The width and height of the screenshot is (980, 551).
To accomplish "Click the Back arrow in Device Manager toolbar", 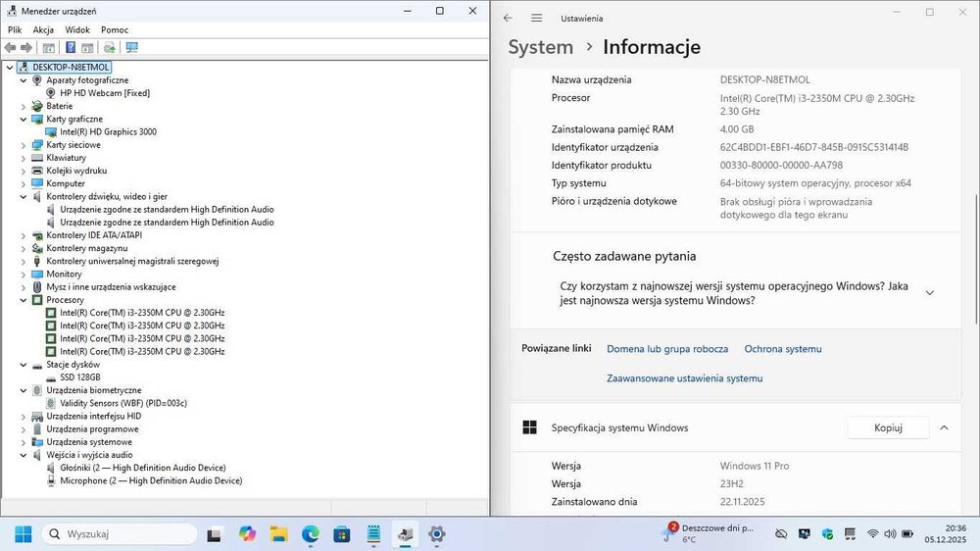I will click(x=10, y=47).
